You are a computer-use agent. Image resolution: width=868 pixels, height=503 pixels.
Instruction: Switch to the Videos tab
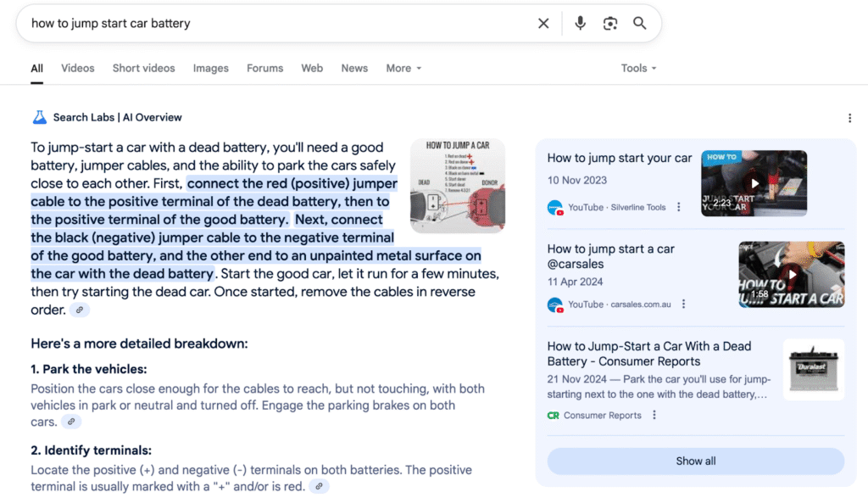point(78,68)
